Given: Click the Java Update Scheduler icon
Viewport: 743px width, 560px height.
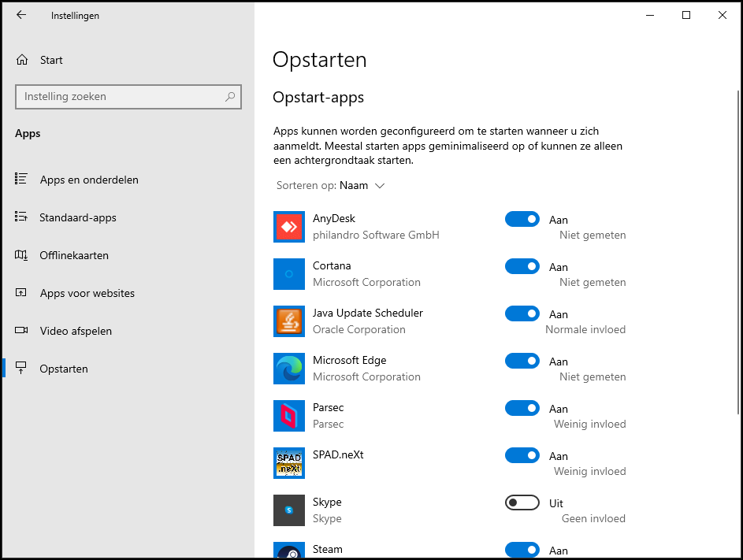Looking at the screenshot, I should (x=289, y=321).
